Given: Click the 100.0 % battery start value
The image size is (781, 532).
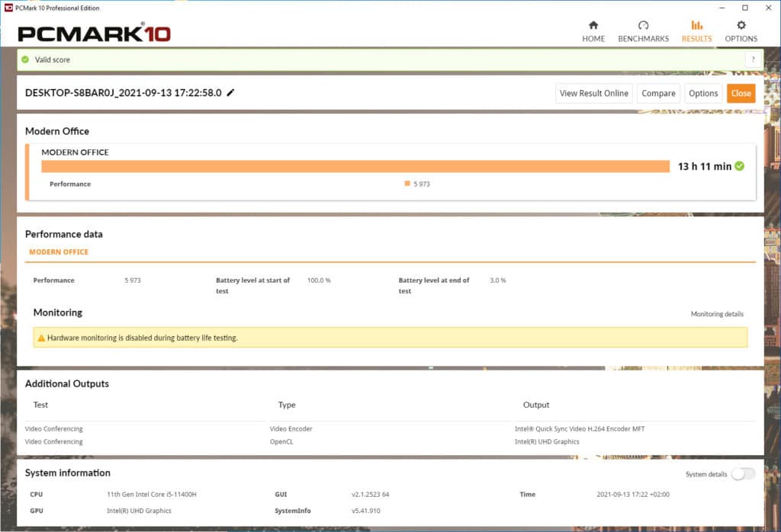Looking at the screenshot, I should coord(319,280).
